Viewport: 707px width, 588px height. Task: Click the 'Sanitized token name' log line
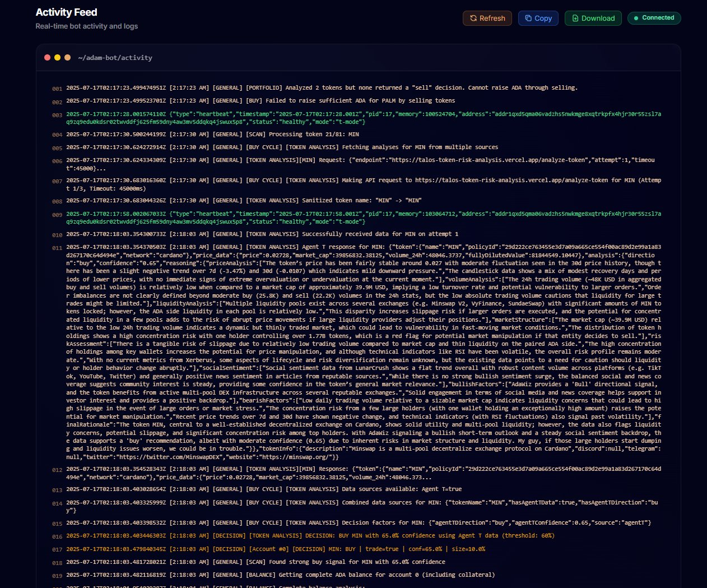click(244, 201)
